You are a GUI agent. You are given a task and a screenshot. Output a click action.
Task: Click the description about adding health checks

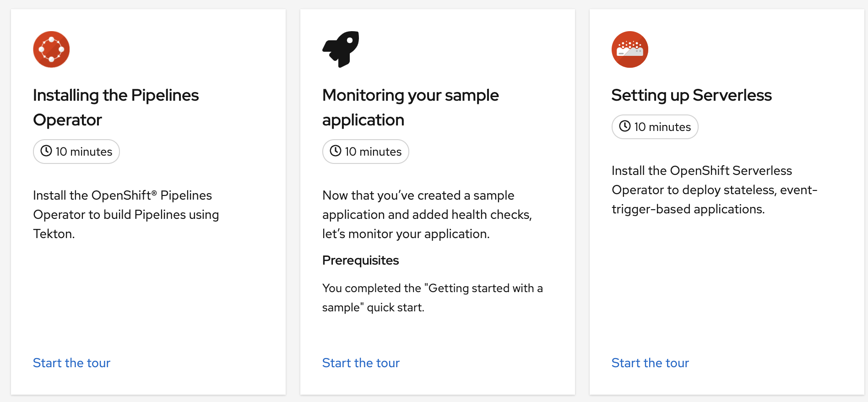click(427, 214)
